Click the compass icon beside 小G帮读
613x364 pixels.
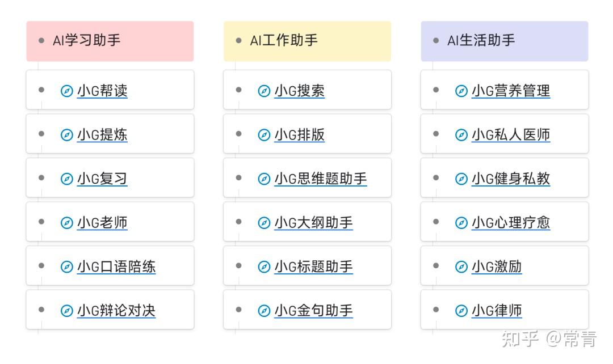click(x=67, y=91)
